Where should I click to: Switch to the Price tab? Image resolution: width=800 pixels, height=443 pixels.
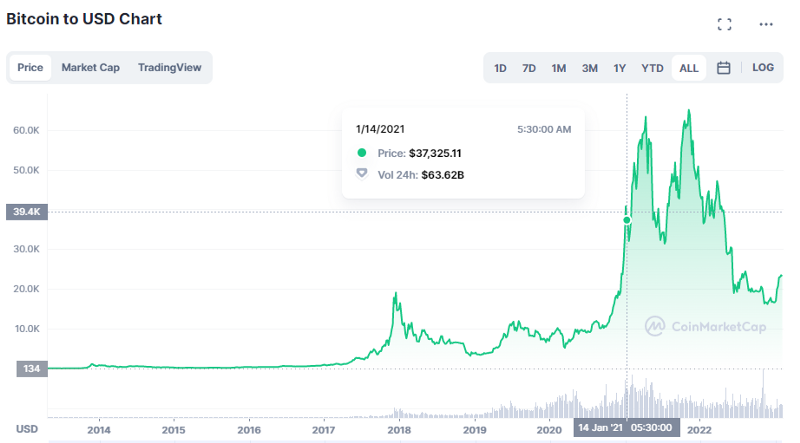point(30,68)
